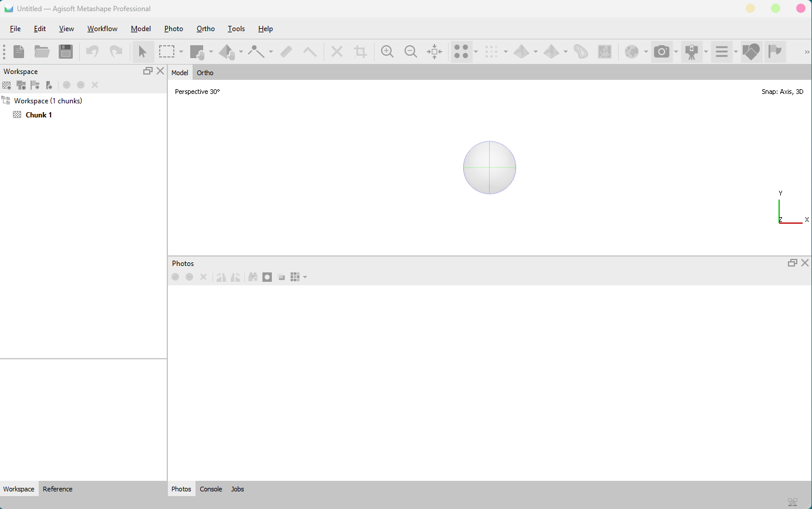Image resolution: width=812 pixels, height=509 pixels.
Task: Toggle the shaded Model view icon
Action: click(521, 52)
